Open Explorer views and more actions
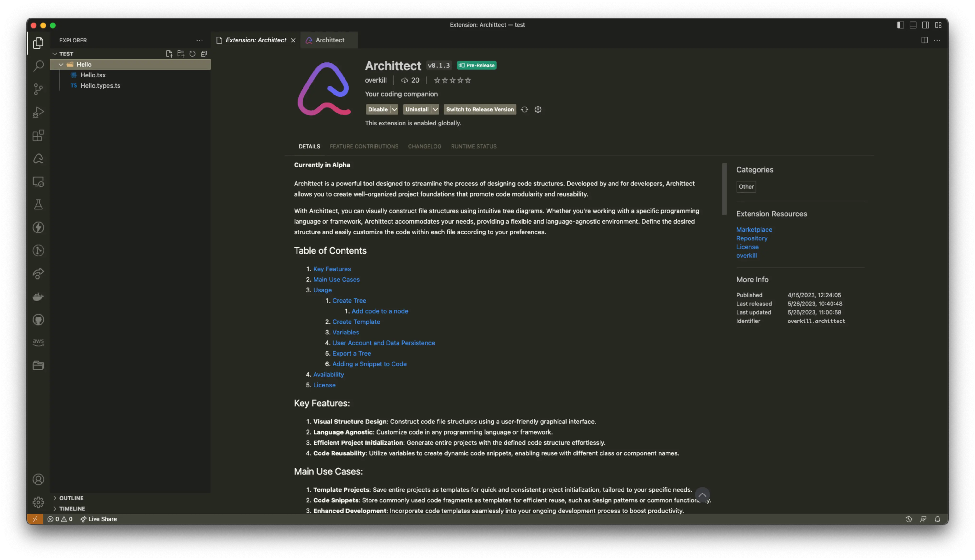Image resolution: width=975 pixels, height=560 pixels. [x=200, y=40]
